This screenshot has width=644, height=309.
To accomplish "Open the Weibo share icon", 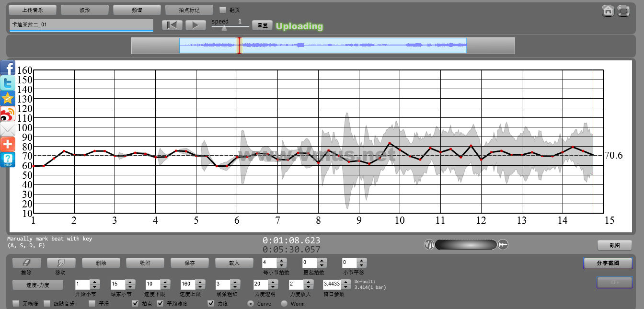I will click(8, 114).
